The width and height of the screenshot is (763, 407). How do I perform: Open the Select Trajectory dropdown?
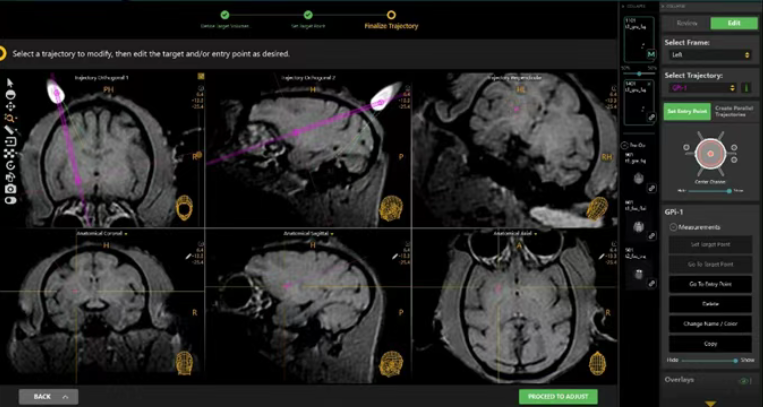(x=700, y=88)
